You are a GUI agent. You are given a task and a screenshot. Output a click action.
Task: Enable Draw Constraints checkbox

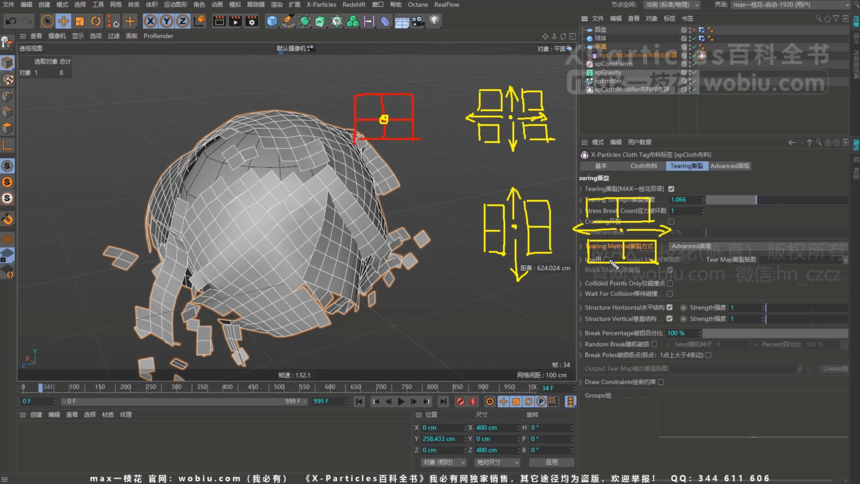tap(661, 382)
